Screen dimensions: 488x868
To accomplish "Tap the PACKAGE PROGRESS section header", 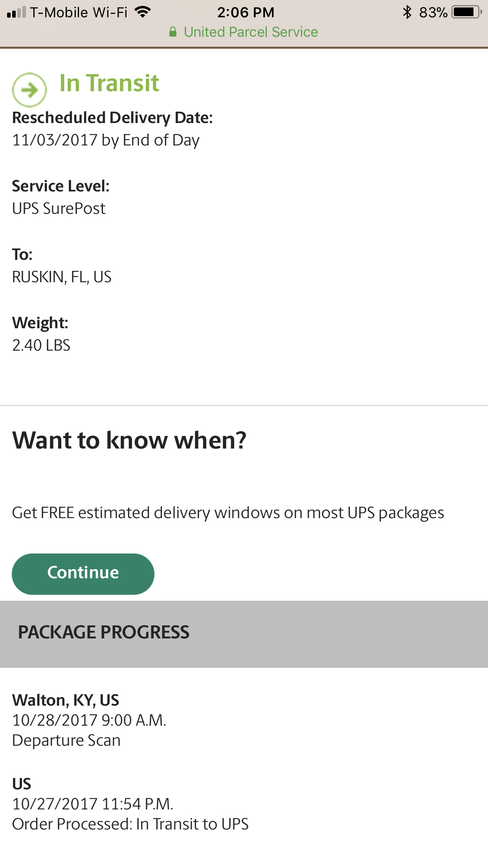I will point(104,632).
